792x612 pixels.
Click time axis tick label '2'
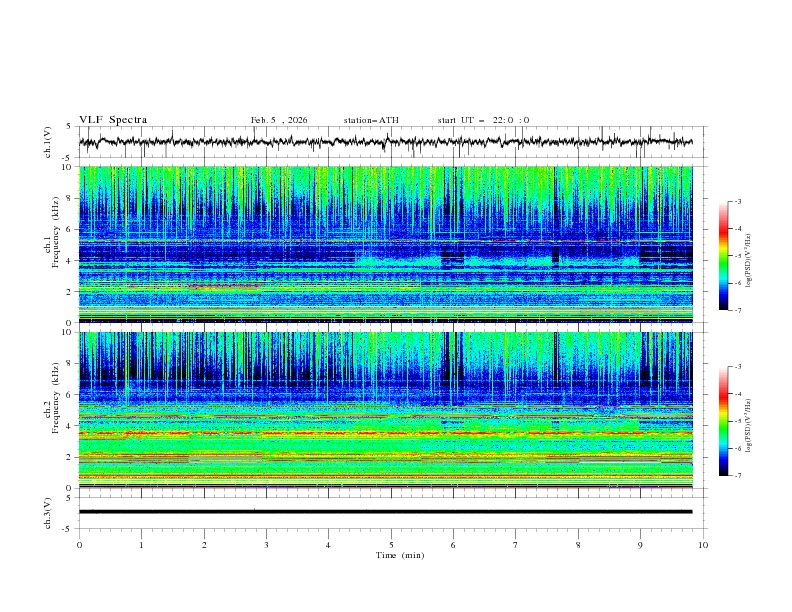click(x=204, y=545)
